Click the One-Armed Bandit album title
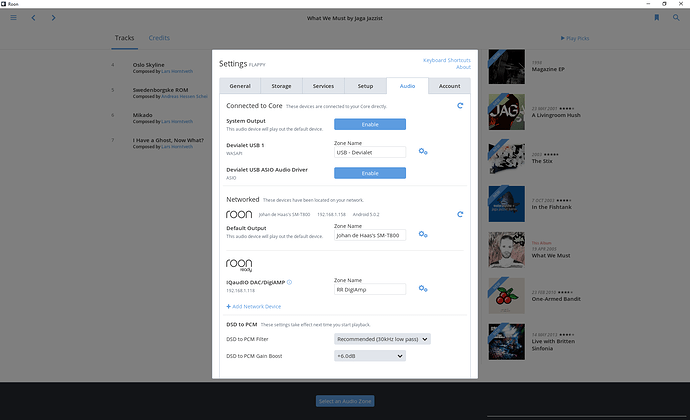Viewport: 690px width, 420px height. click(x=556, y=298)
